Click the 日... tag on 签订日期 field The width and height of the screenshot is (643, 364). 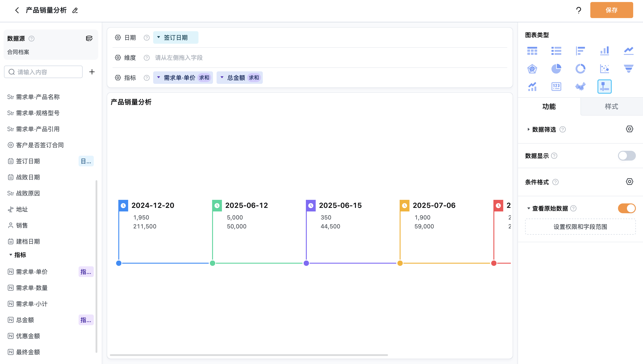tap(86, 161)
